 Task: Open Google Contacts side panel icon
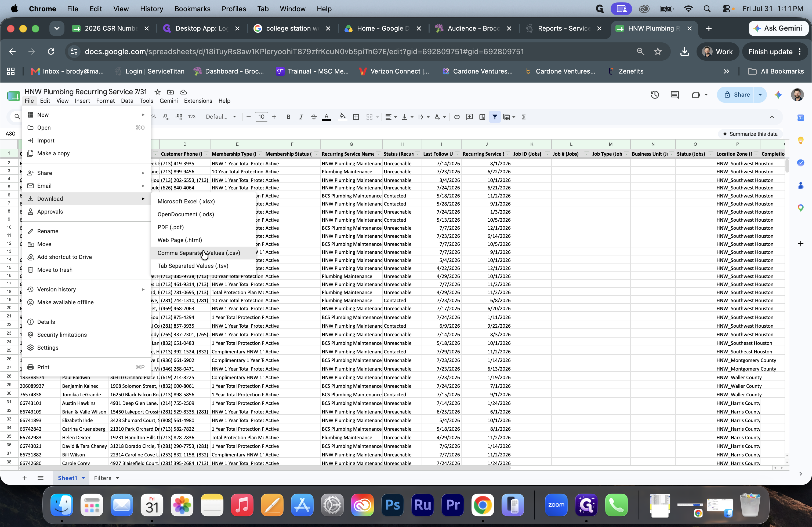pyautogui.click(x=800, y=185)
